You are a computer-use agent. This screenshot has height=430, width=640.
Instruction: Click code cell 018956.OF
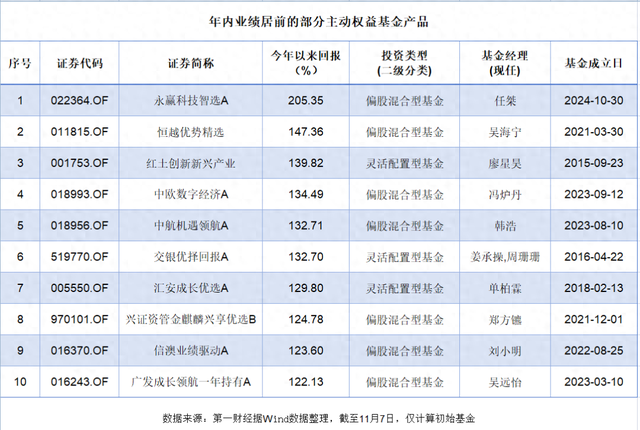(x=80, y=226)
